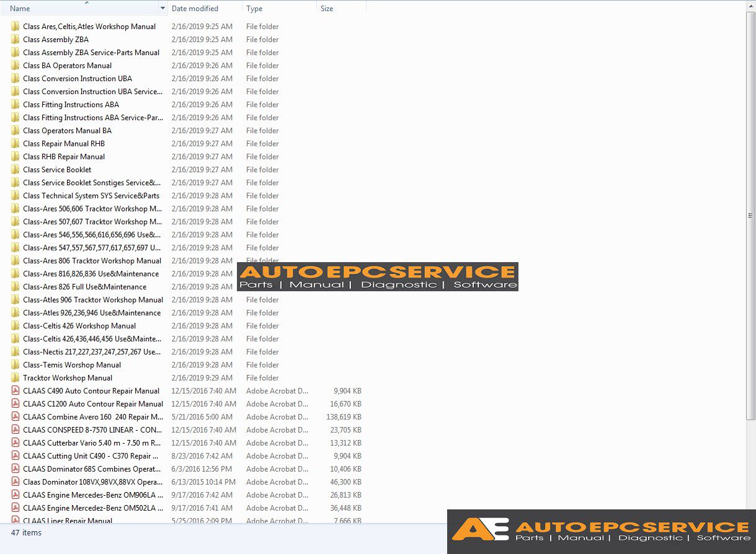Click the 46,300 KB size cell

345,482
